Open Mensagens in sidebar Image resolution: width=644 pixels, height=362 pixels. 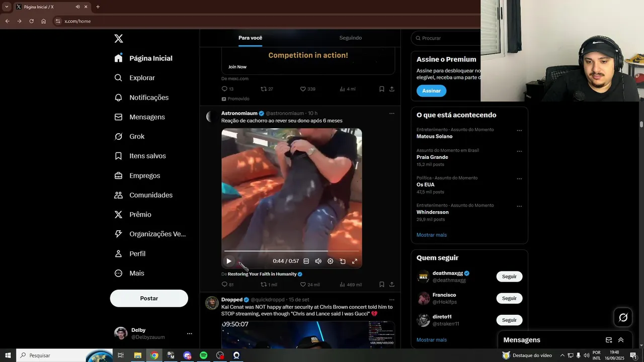tap(139, 117)
